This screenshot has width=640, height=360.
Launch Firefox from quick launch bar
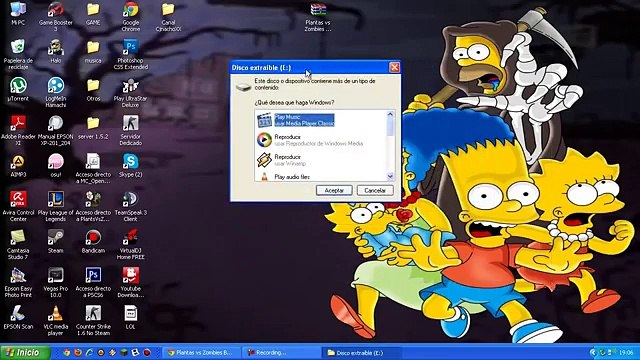(78, 353)
